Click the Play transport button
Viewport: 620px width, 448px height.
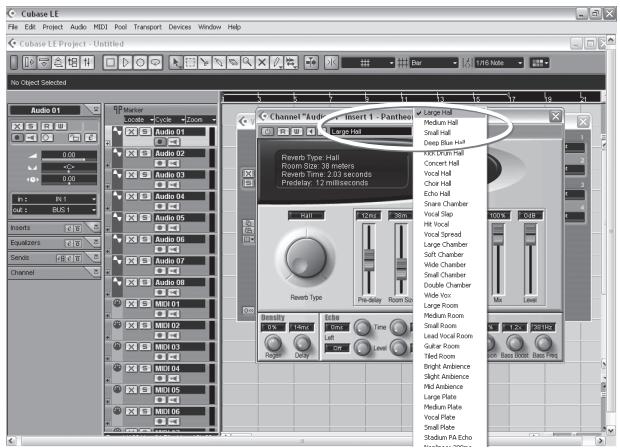coord(125,62)
